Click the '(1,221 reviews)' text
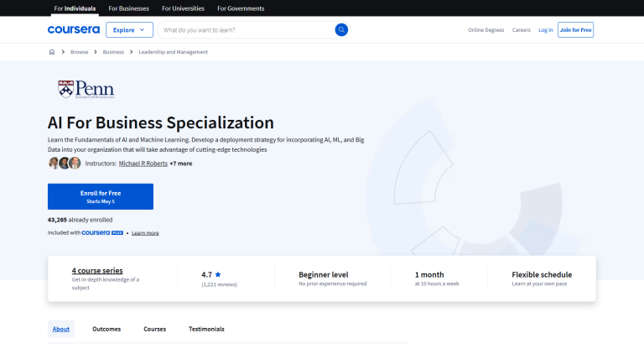 (220, 284)
